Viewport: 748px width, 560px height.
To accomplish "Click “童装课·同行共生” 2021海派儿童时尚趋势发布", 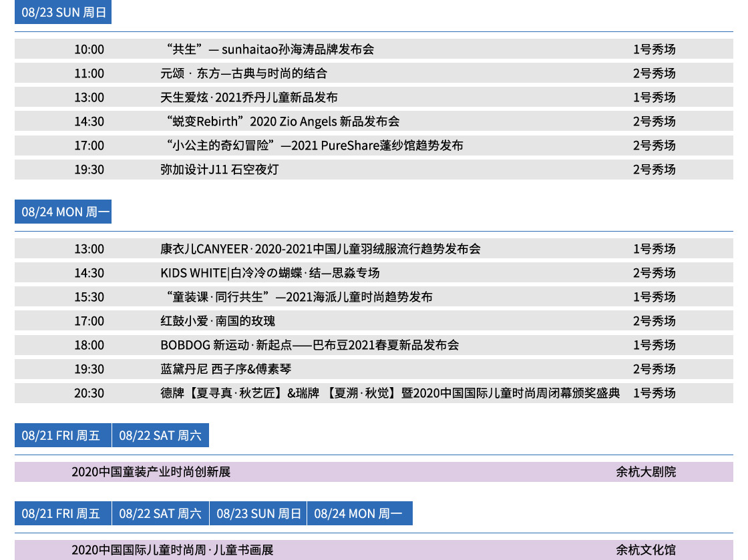I will pyautogui.click(x=299, y=297).
